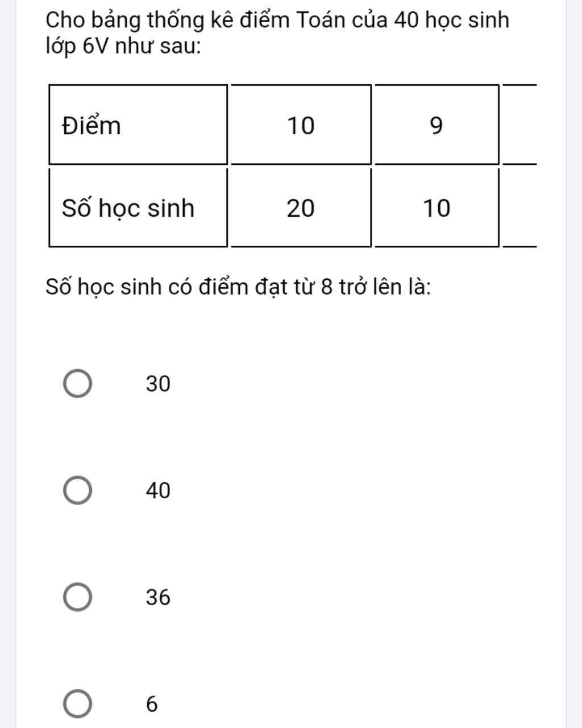Screen dimensions: 582x728
Task: Click the cell 10 in Điểm row
Action: [x=301, y=125]
